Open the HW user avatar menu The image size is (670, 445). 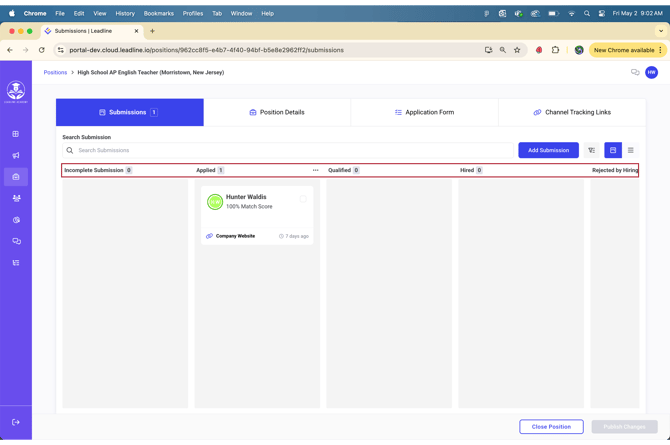pyautogui.click(x=652, y=72)
